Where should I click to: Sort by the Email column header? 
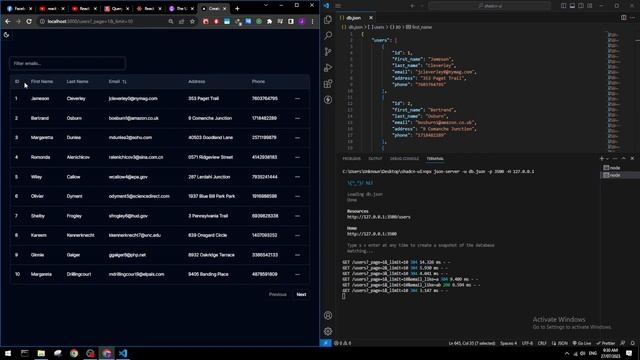pos(118,82)
